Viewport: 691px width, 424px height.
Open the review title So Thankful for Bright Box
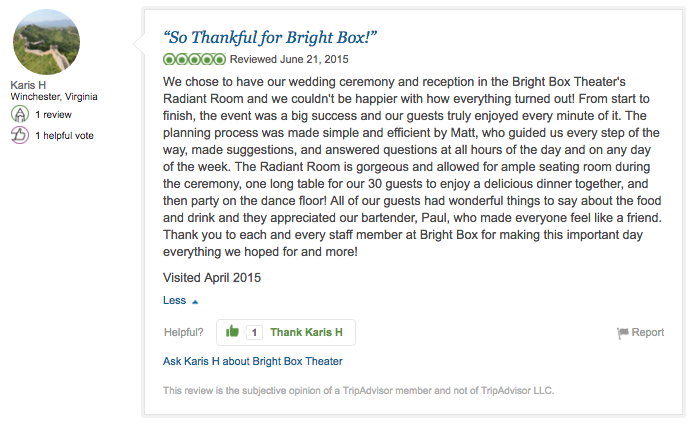[x=270, y=37]
